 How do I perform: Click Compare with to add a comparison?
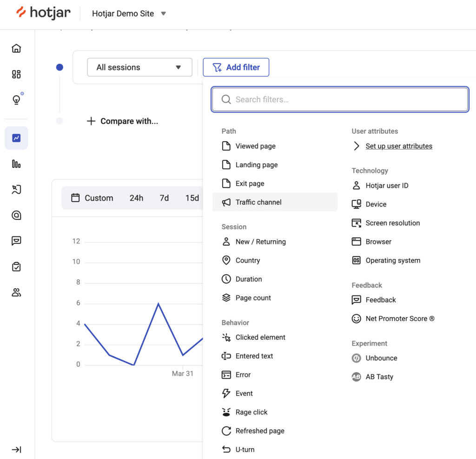click(122, 121)
